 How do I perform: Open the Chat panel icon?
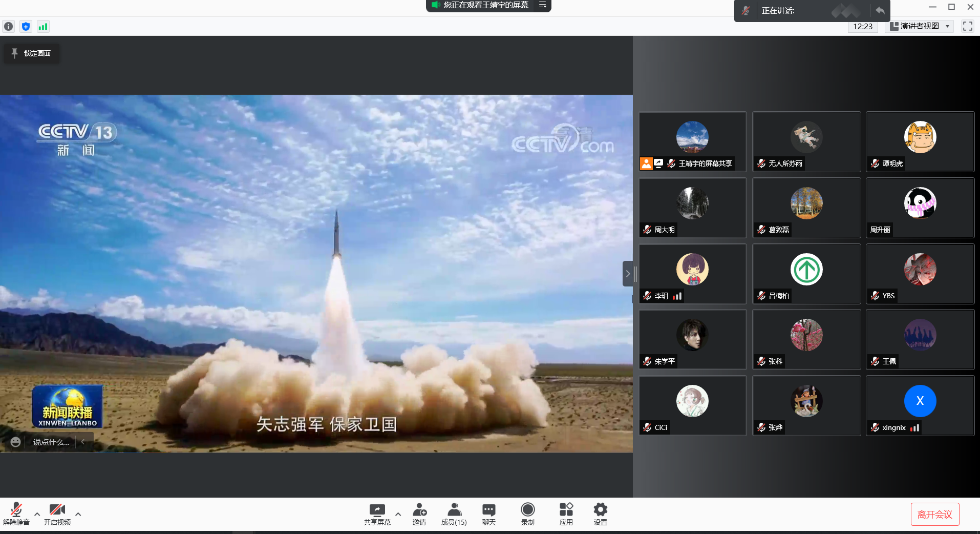(488, 514)
